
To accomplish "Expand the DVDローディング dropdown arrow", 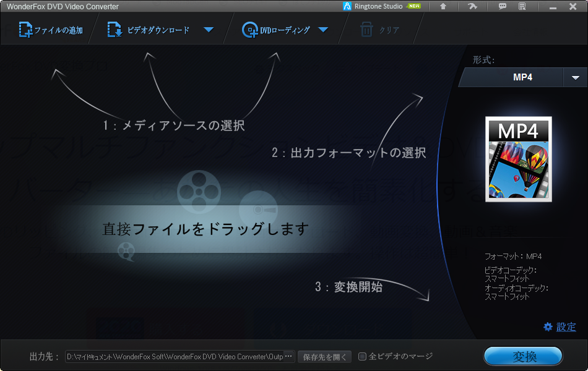I will [x=323, y=28].
